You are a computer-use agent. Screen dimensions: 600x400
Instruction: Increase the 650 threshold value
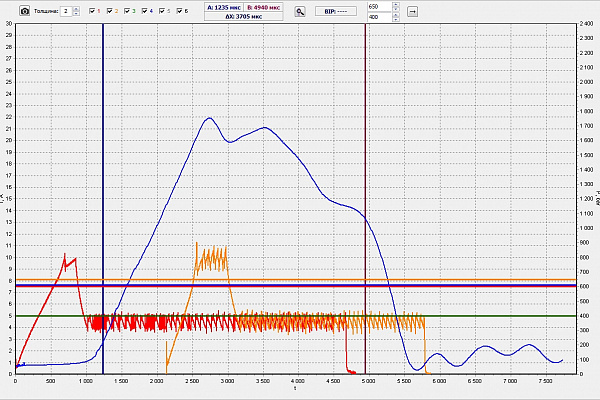pyautogui.click(x=396, y=5)
